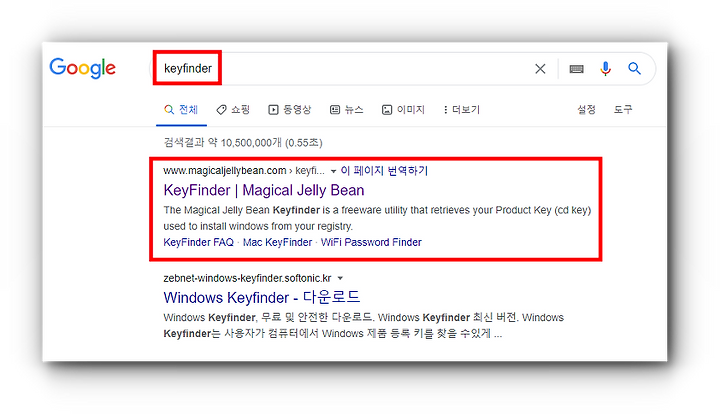Open the KeyFinder FAQ sitelink
720x414 pixels.
click(x=198, y=242)
